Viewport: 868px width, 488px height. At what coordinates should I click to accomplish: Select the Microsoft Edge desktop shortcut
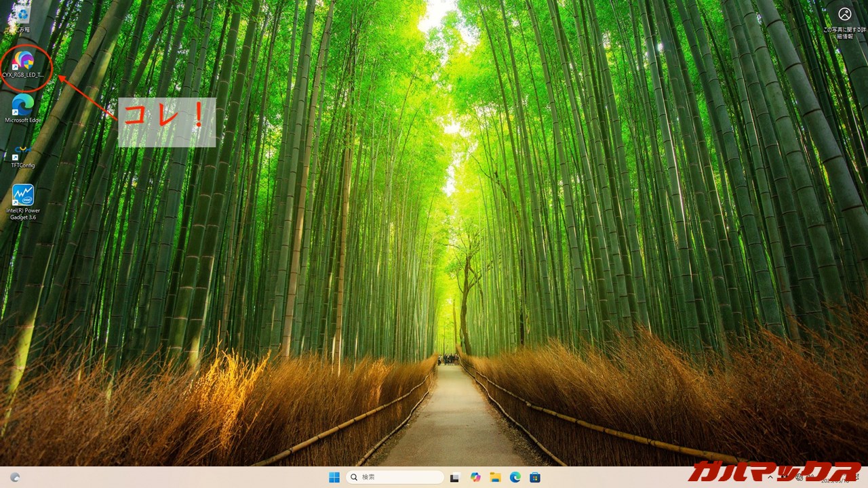(23, 106)
